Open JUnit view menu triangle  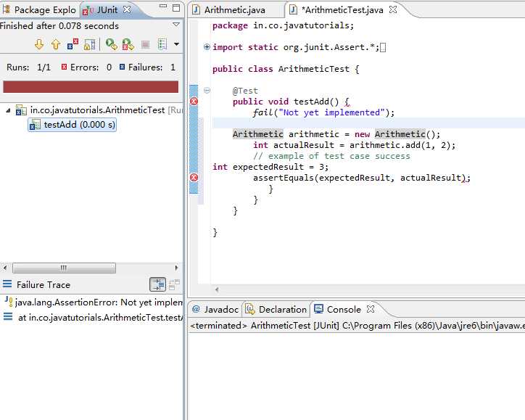(x=176, y=25)
